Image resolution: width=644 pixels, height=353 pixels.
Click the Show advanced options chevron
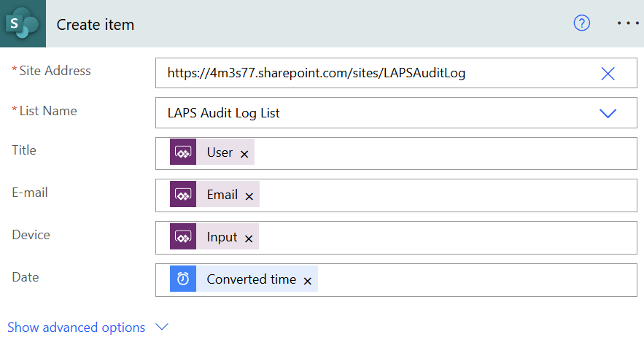162,327
